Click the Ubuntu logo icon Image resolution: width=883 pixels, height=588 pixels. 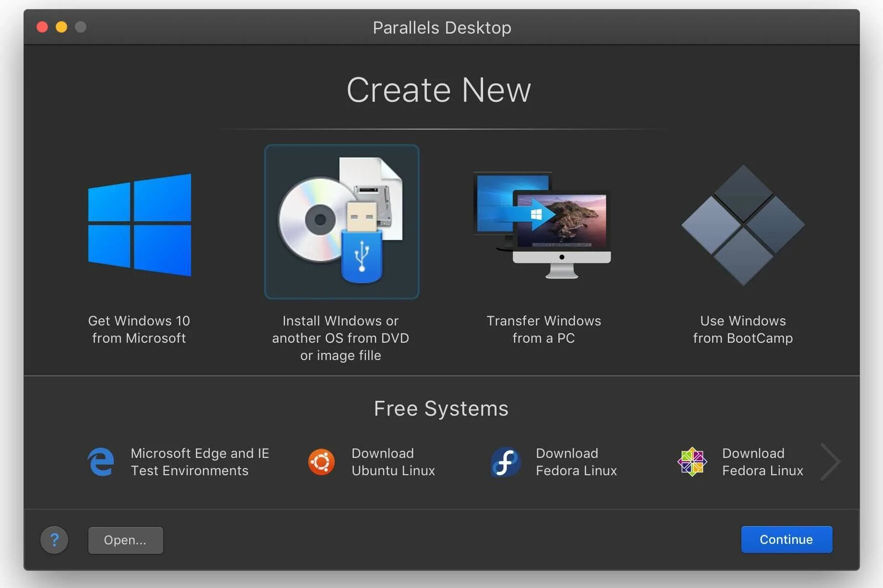[x=321, y=462]
